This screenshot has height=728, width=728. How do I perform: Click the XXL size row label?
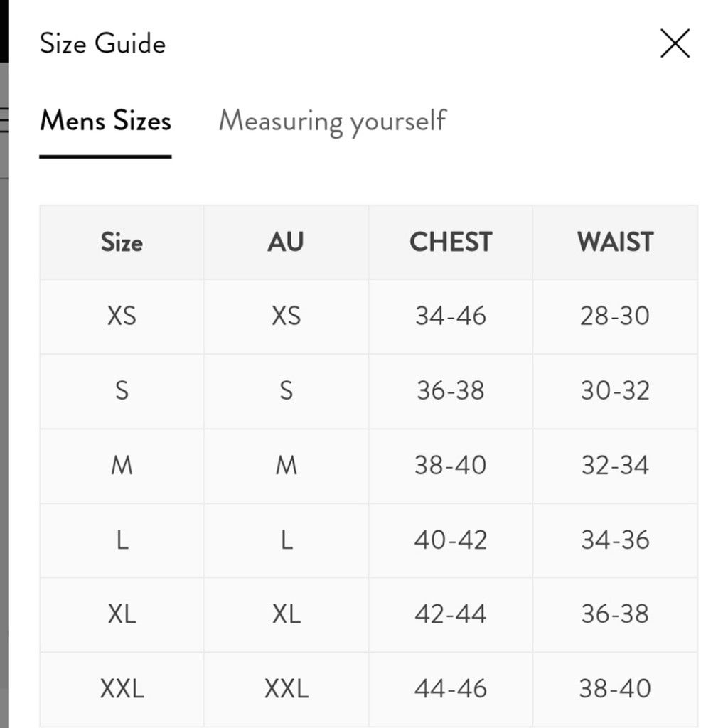[122, 689]
